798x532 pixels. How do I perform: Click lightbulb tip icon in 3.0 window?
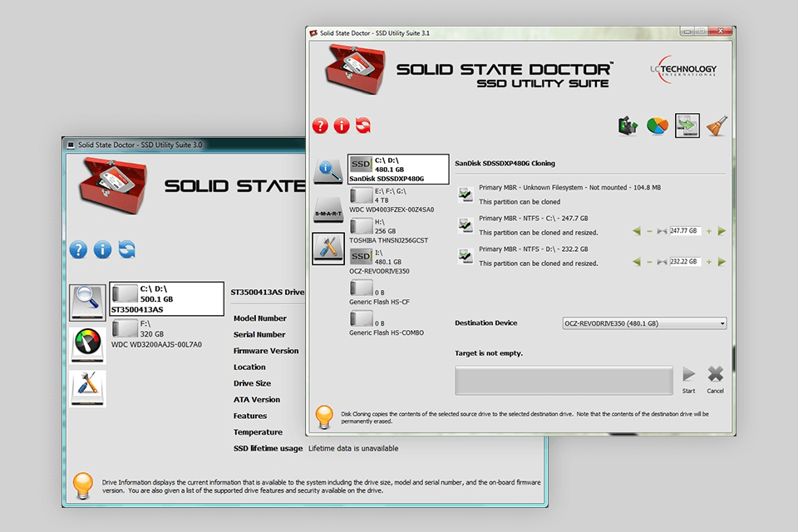(82, 485)
